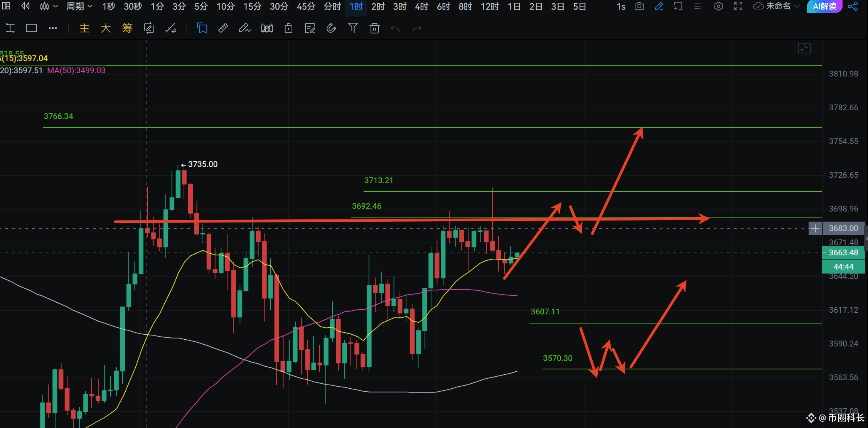Image resolution: width=868 pixels, height=428 pixels.
Task: Open the note edit icon
Action: [x=310, y=28]
